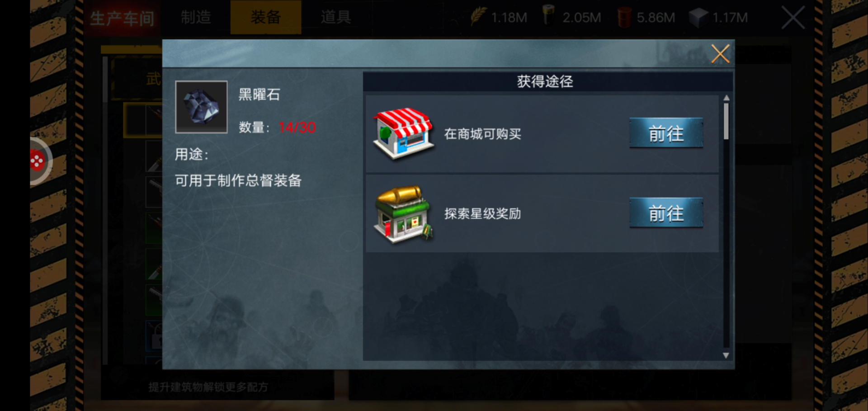
Task: Switch to the 制造 tab
Action: tap(196, 17)
